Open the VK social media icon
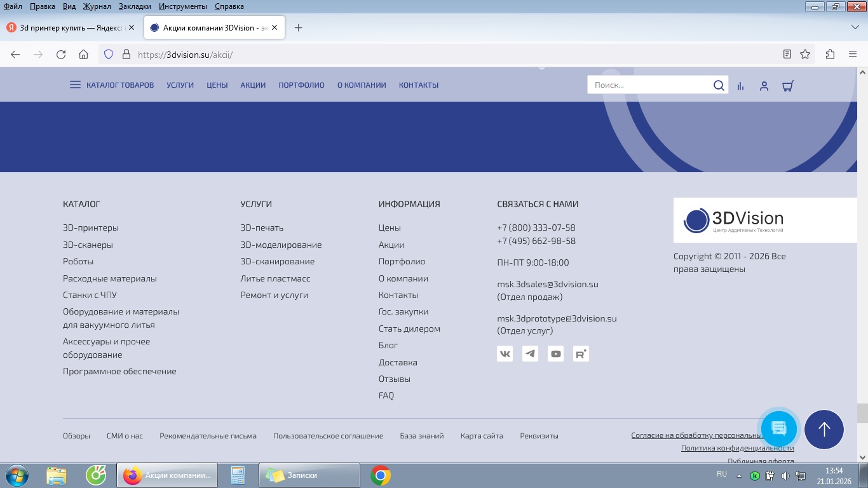This screenshot has height=488, width=868. coord(505,354)
